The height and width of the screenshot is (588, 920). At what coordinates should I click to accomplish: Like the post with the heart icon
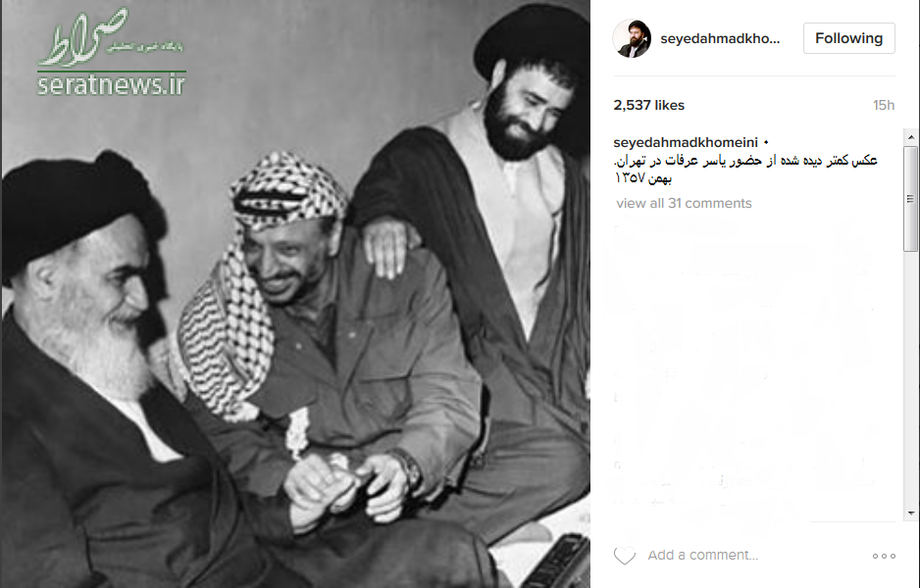[624, 556]
